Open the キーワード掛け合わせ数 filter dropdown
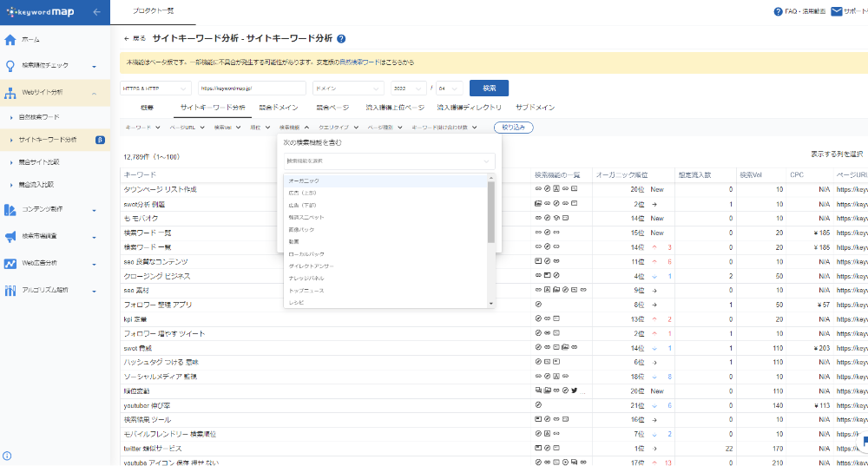The image size is (868, 466). click(444, 128)
